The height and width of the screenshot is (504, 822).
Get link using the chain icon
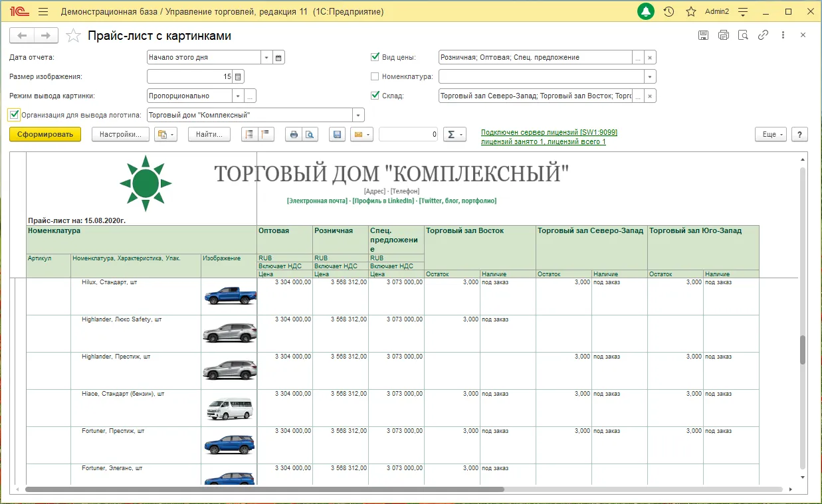click(764, 35)
